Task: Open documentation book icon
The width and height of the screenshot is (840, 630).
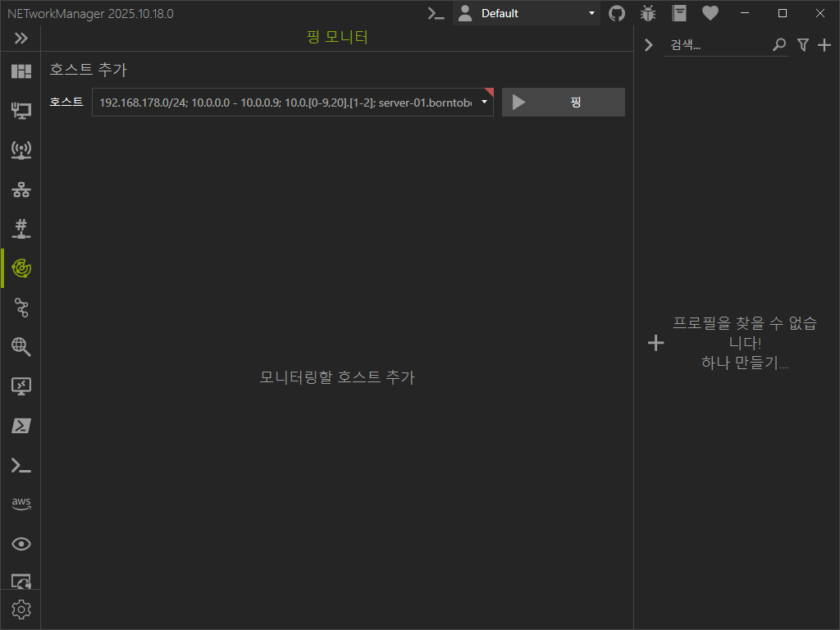Action: pyautogui.click(x=678, y=13)
